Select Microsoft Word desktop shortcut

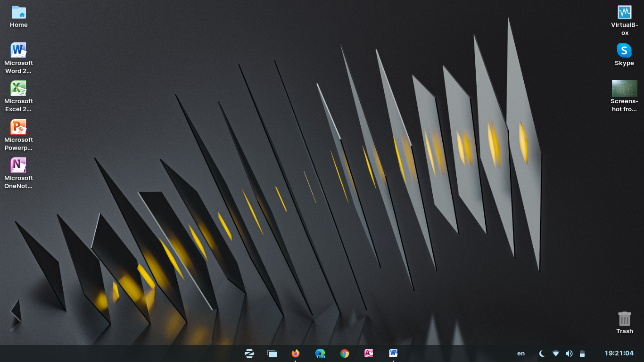(18, 50)
